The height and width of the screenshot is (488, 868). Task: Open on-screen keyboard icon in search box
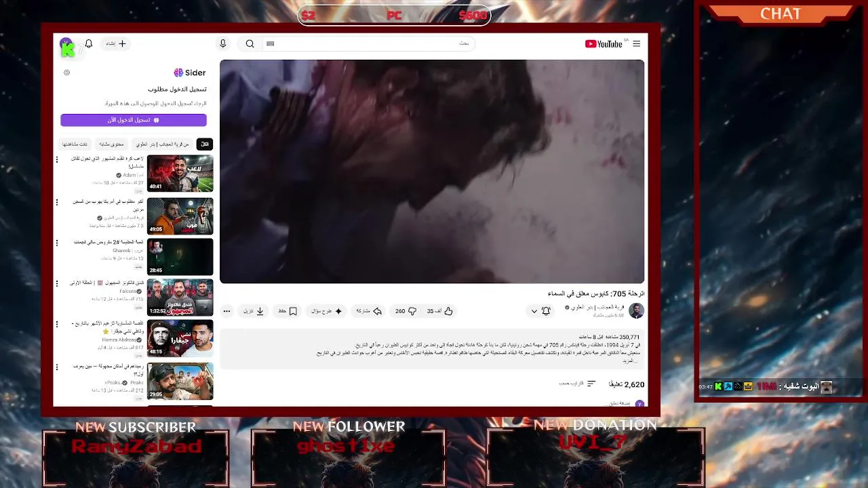(x=270, y=43)
